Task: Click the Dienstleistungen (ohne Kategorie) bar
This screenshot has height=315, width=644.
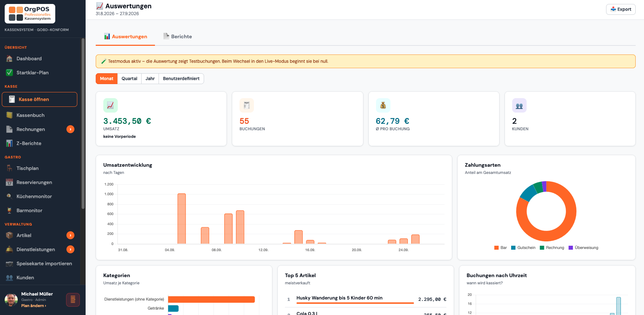Action: pyautogui.click(x=211, y=299)
